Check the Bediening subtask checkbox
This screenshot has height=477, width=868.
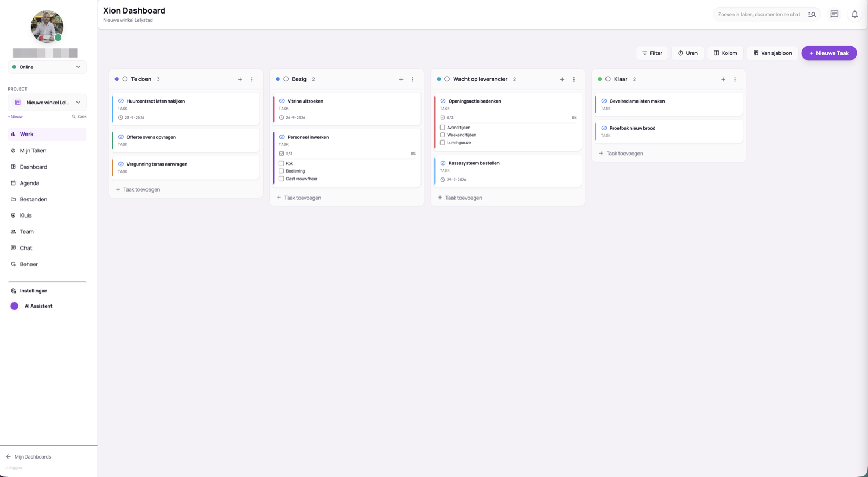coord(282,171)
